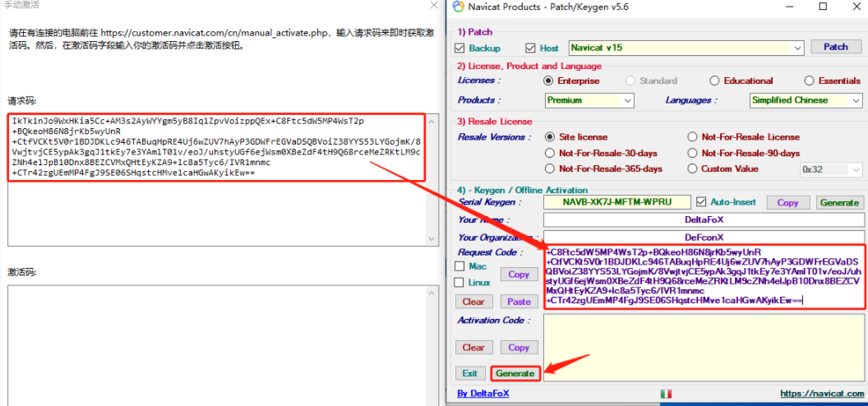The image size is (868, 406).
Task: Click the empty 激活码 box in activation dialog
Action: click(x=223, y=345)
